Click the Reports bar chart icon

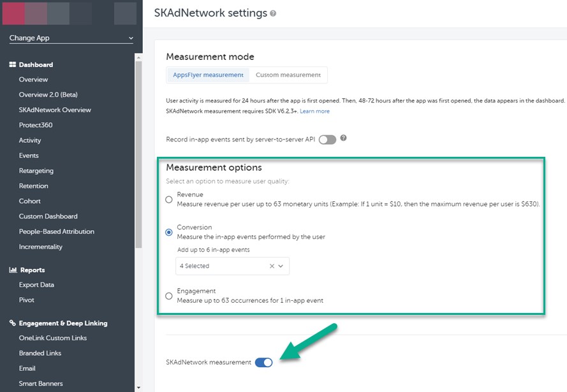pos(12,270)
